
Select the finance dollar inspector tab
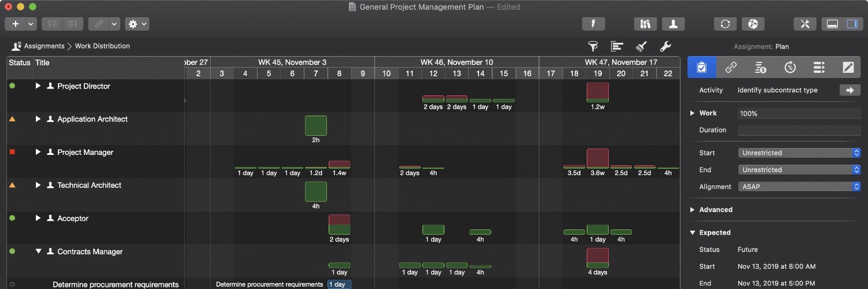pyautogui.click(x=760, y=68)
